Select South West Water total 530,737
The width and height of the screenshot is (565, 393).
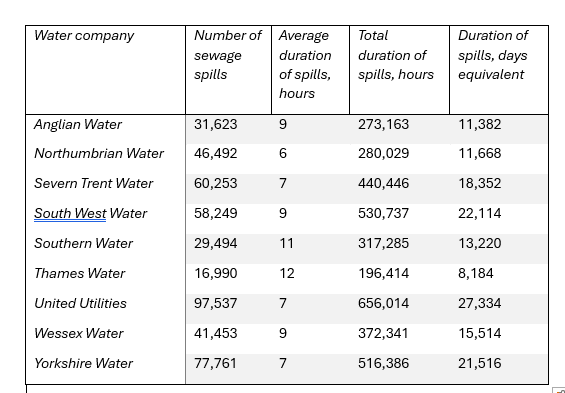[x=383, y=213]
